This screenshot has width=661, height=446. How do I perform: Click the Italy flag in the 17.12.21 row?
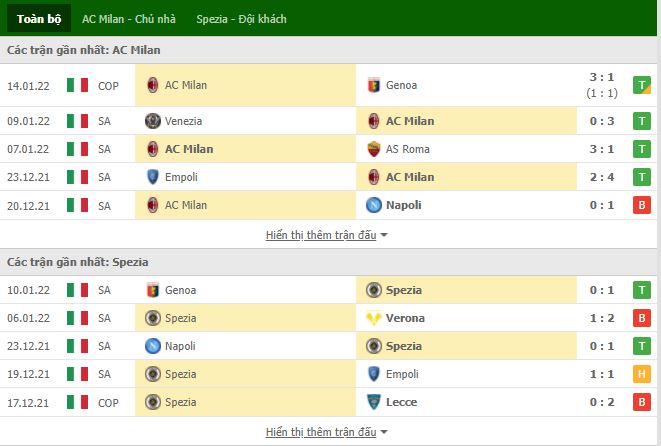(x=78, y=402)
